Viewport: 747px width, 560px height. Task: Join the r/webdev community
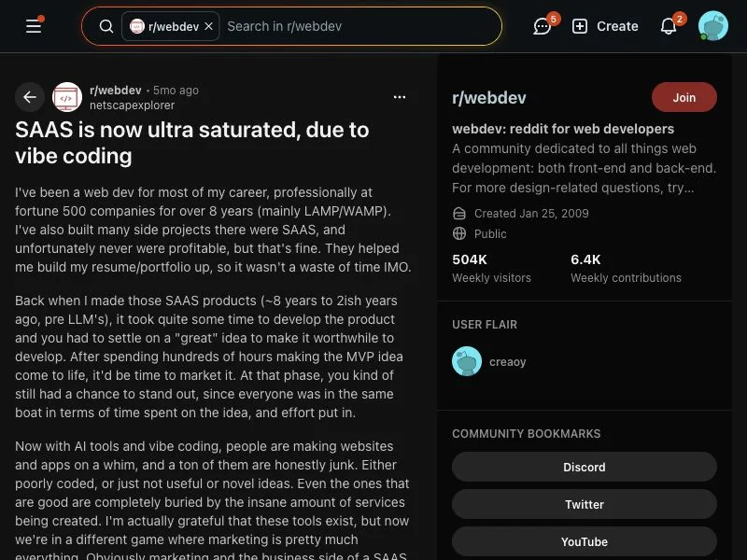coord(684,97)
